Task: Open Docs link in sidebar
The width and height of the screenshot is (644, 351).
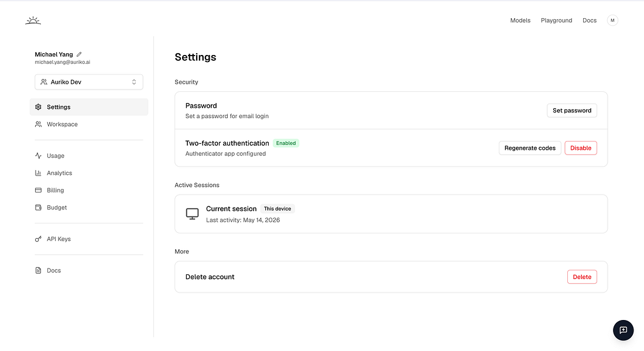Action: [x=89, y=270]
